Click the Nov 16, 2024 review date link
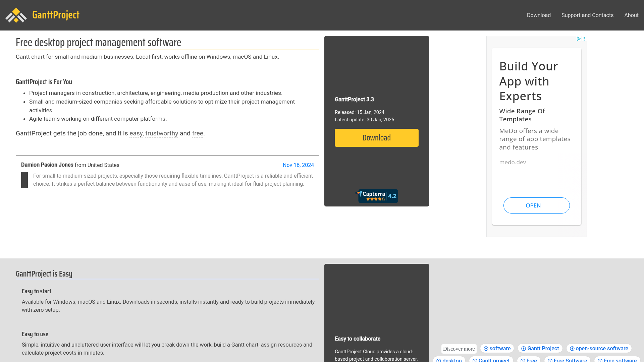The width and height of the screenshot is (644, 362). tap(298, 165)
